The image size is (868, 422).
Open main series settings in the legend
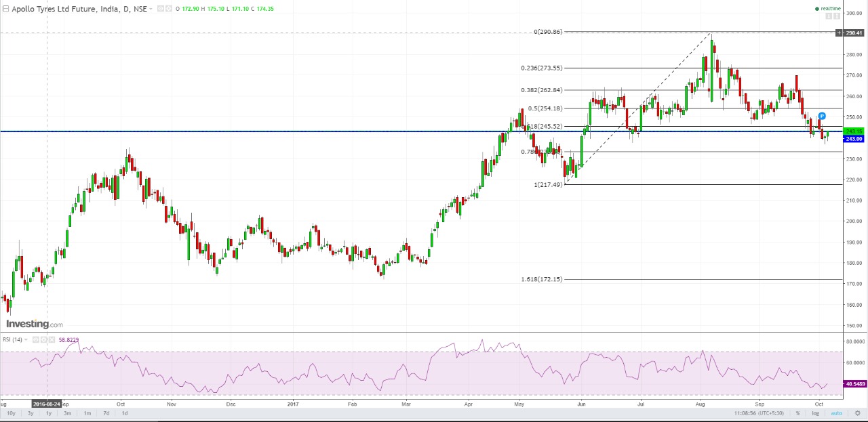[x=168, y=9]
